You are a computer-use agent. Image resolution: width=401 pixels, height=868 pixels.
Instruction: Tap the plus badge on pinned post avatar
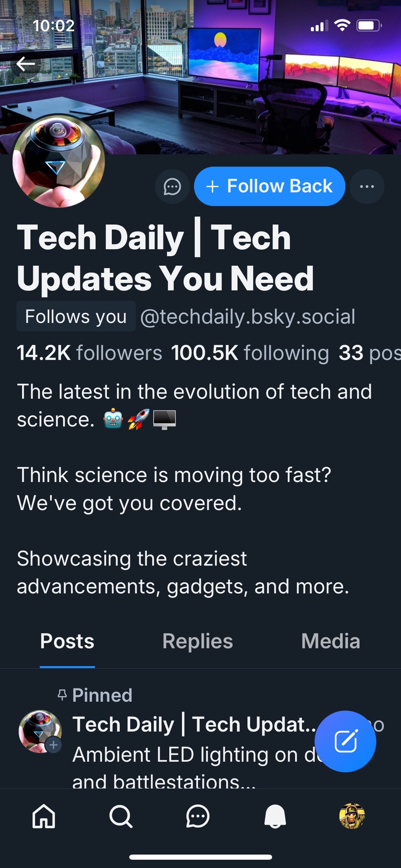click(53, 745)
